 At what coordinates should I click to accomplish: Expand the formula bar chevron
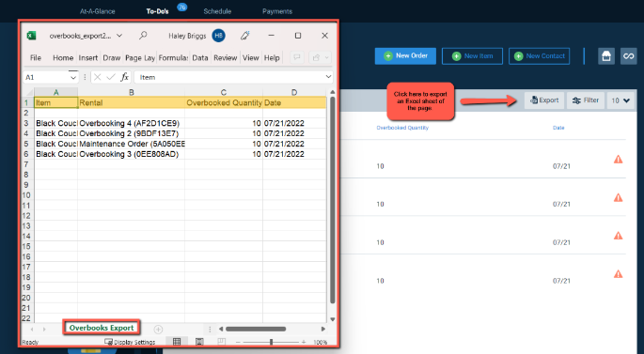click(x=328, y=77)
